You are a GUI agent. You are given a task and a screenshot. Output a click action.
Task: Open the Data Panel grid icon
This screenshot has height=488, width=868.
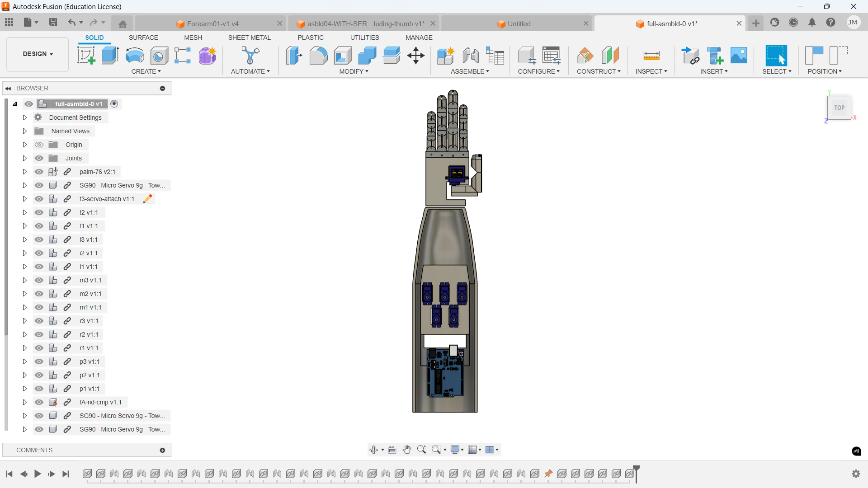point(9,22)
